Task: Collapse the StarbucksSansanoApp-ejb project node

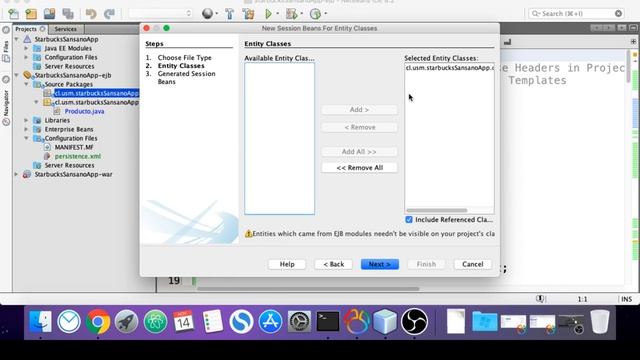Action: point(17,75)
